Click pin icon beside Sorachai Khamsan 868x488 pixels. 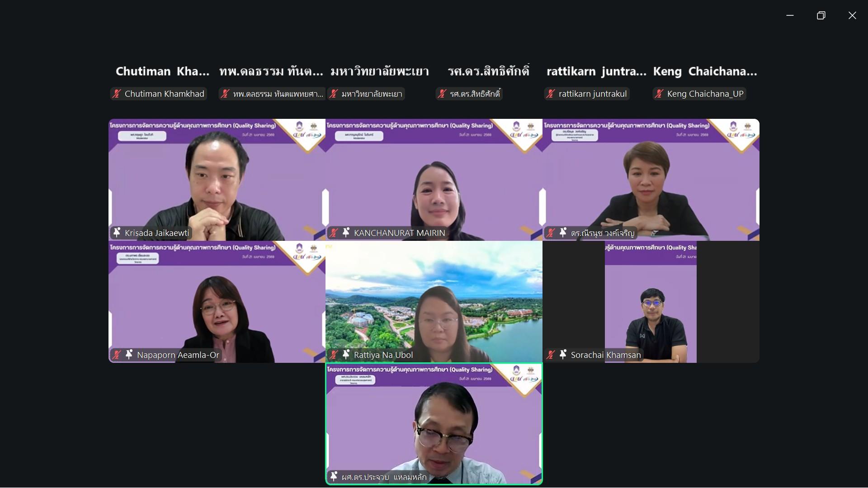563,355
